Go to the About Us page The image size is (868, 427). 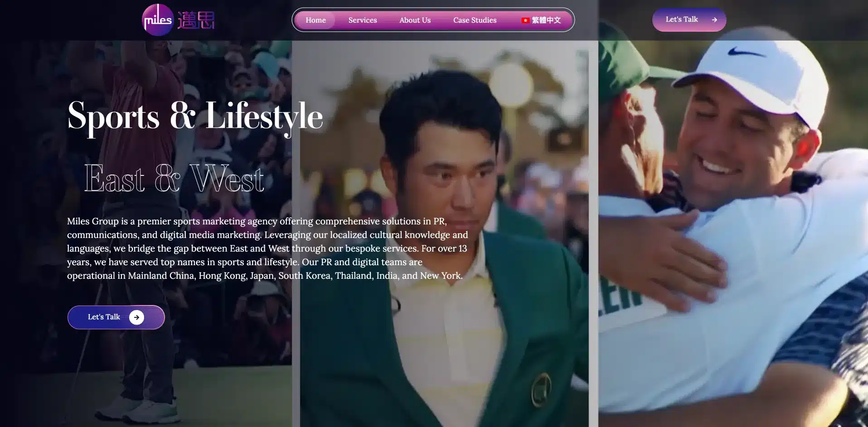coord(415,20)
